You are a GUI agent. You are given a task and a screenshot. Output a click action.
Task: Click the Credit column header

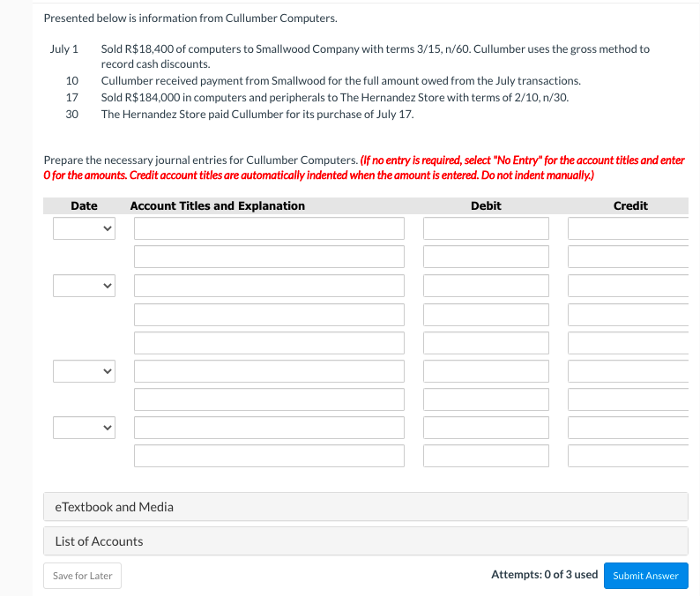click(x=630, y=205)
